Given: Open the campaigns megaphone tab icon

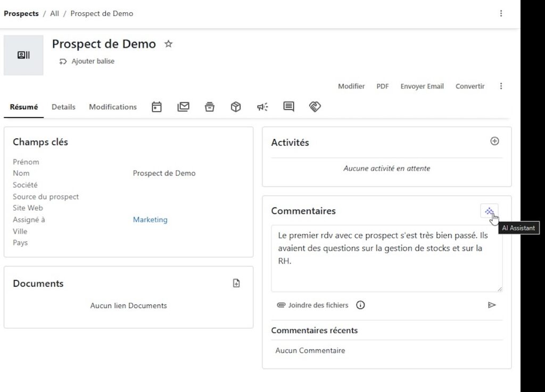Looking at the screenshot, I should 262,107.
